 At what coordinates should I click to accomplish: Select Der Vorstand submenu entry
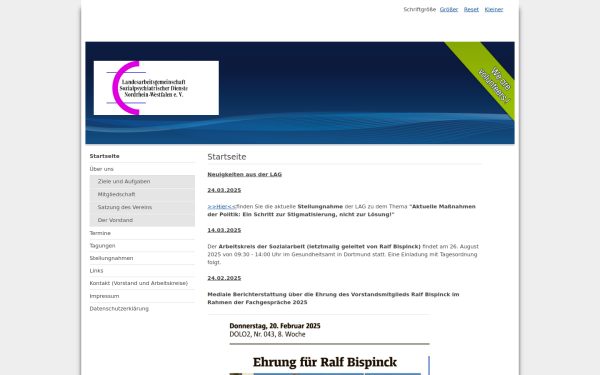click(x=142, y=220)
